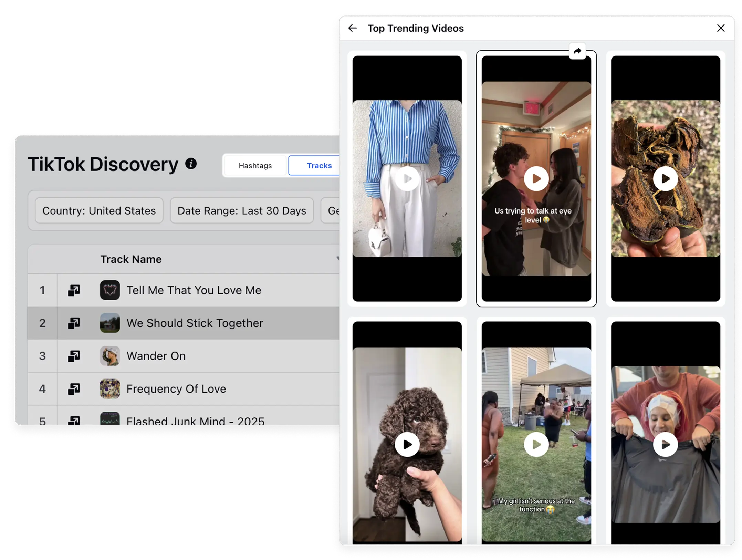This screenshot has width=742, height=560.
Task: Play the hair dye cape video
Action: (665, 444)
